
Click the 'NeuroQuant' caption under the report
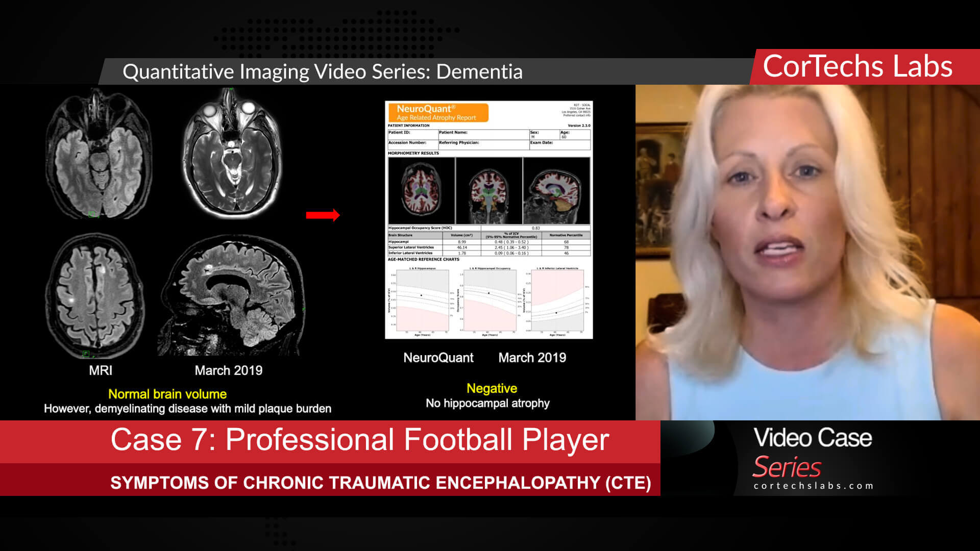438,358
